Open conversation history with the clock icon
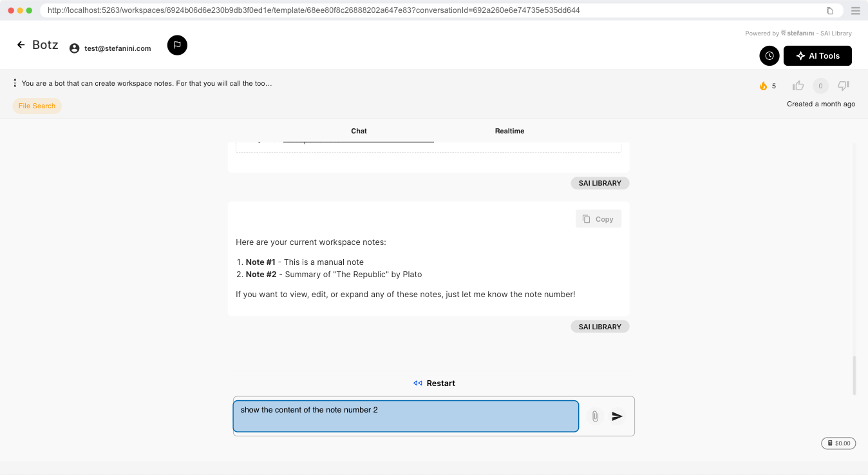This screenshot has width=868, height=475. tap(769, 55)
